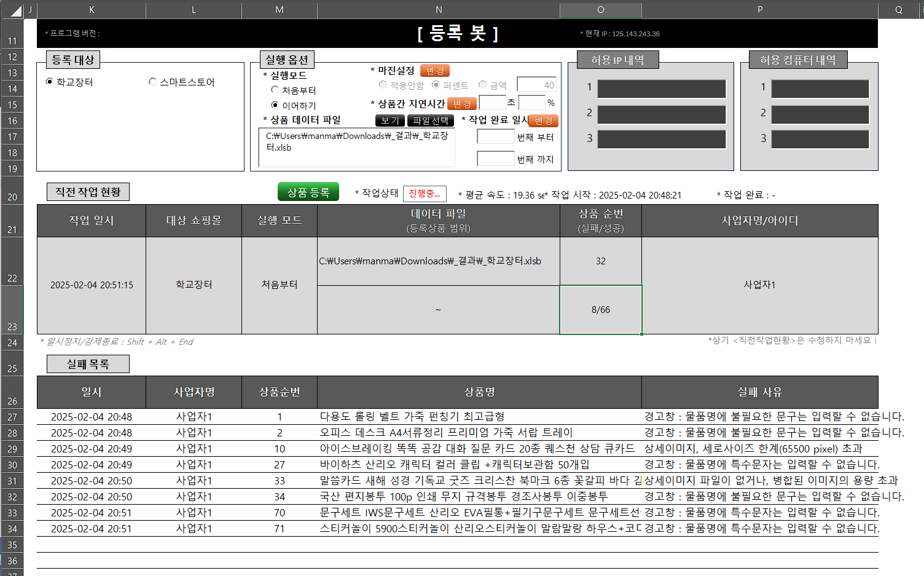924x576 pixels.
Task: Open the product data file with 보기
Action: click(389, 120)
